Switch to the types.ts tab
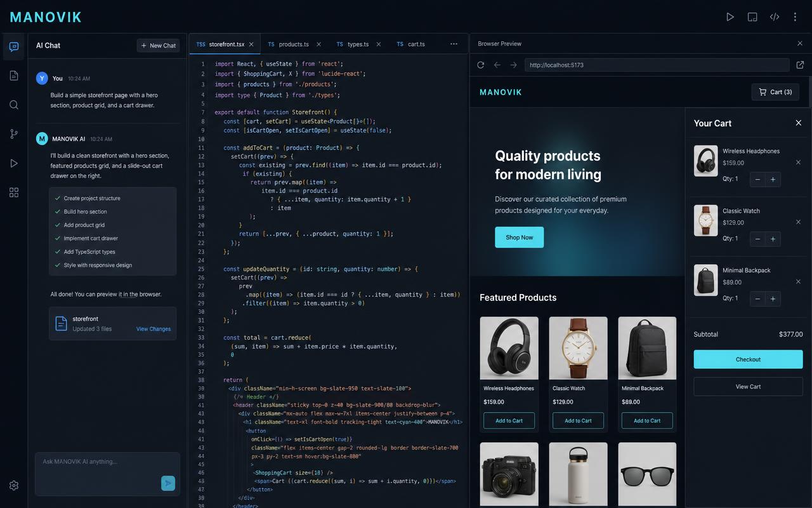Image resolution: width=812 pixels, height=508 pixels. [359, 44]
